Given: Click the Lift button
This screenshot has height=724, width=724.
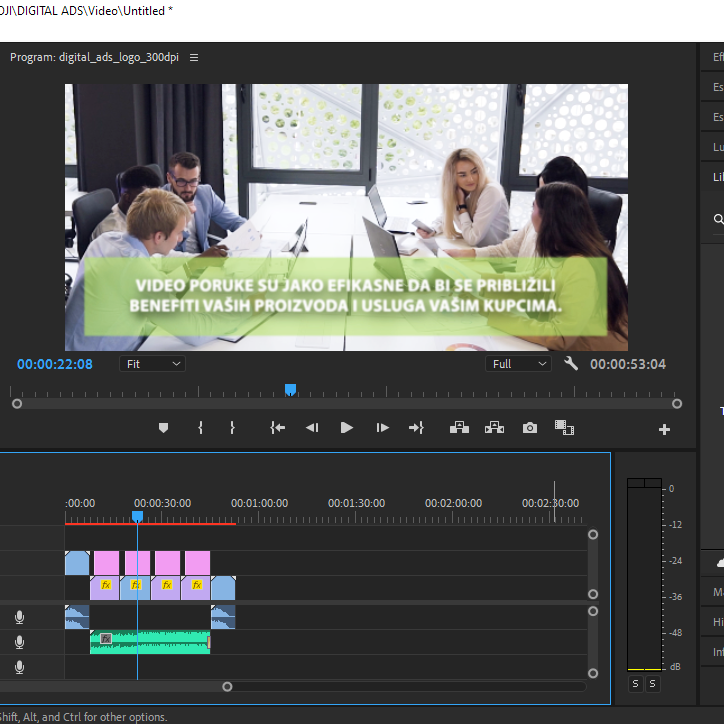Looking at the screenshot, I should pyautogui.click(x=459, y=428).
